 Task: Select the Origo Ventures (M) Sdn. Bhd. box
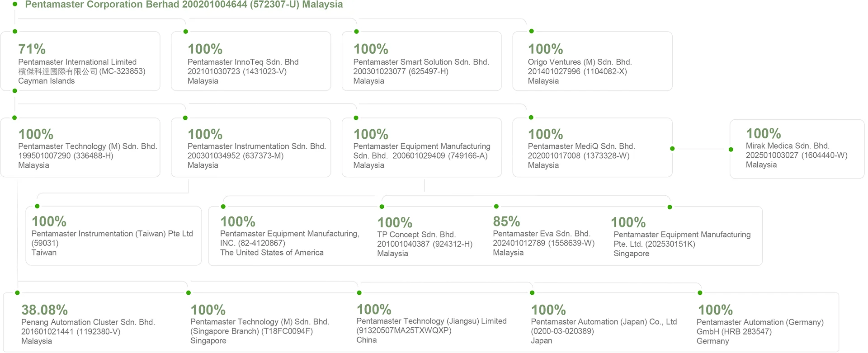click(x=592, y=61)
